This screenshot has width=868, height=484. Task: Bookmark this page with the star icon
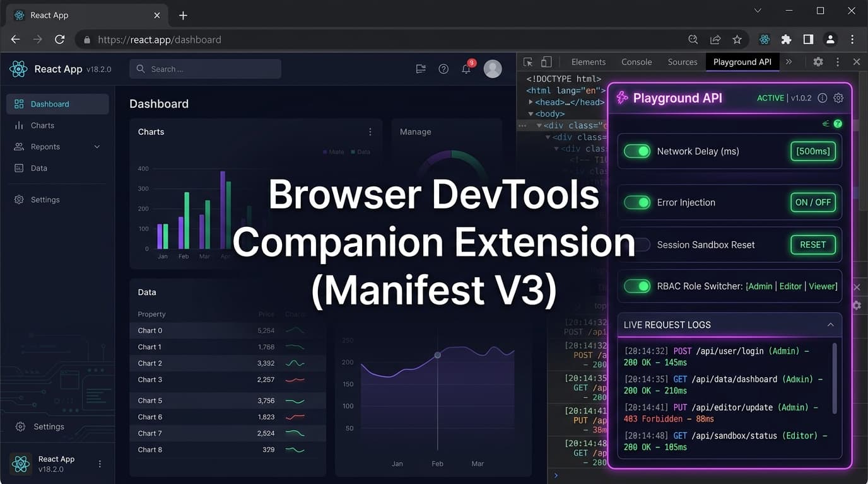coord(737,39)
